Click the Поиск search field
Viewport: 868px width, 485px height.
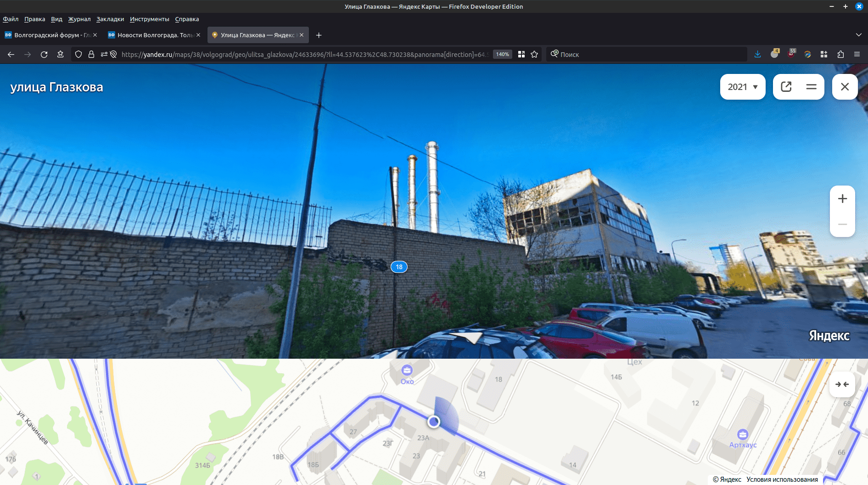[647, 54]
